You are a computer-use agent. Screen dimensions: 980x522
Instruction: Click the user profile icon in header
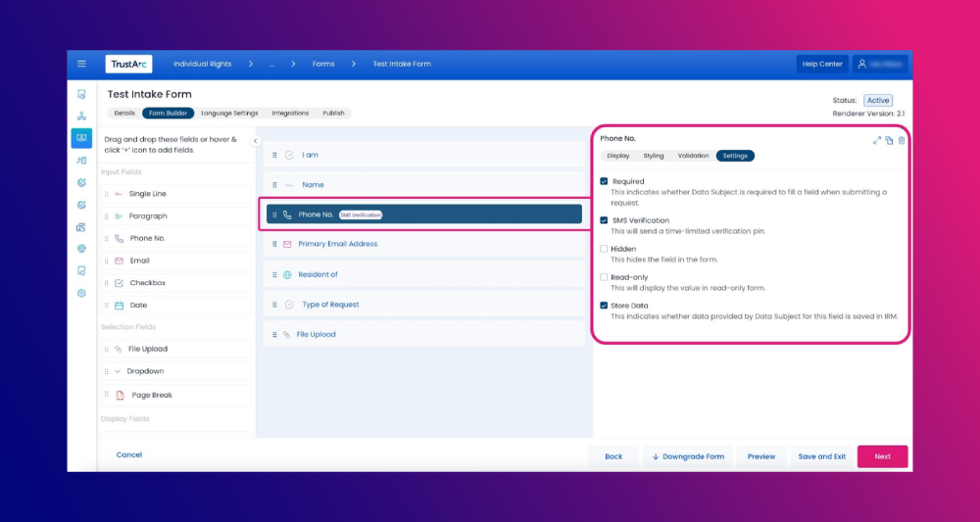(862, 64)
